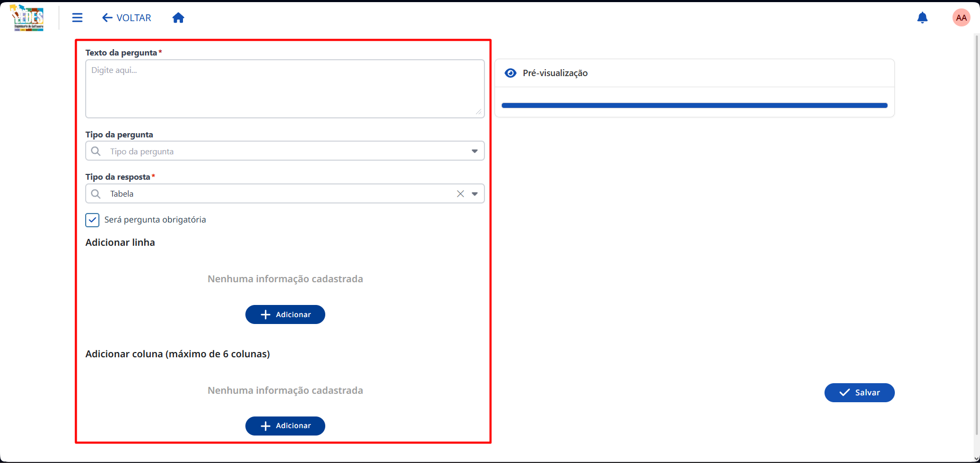Click the blue preview progress bar
The image size is (980, 463).
(x=694, y=106)
